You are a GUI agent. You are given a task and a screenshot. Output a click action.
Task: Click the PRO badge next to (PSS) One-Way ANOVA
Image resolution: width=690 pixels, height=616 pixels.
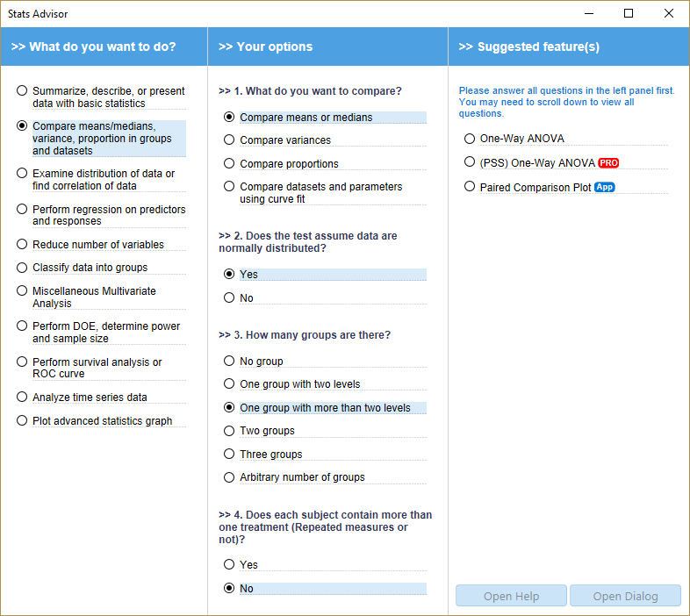[x=608, y=163]
